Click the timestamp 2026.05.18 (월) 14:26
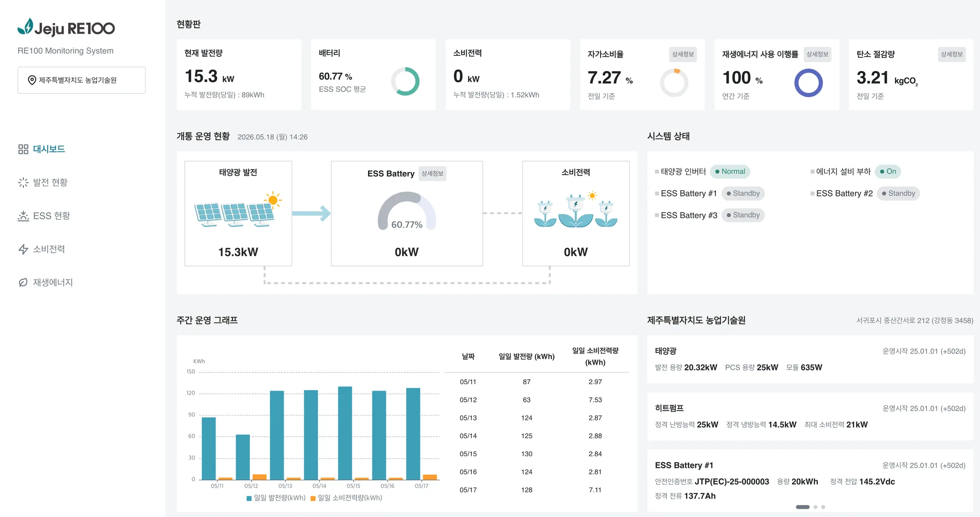The height and width of the screenshot is (517, 980). tap(272, 137)
